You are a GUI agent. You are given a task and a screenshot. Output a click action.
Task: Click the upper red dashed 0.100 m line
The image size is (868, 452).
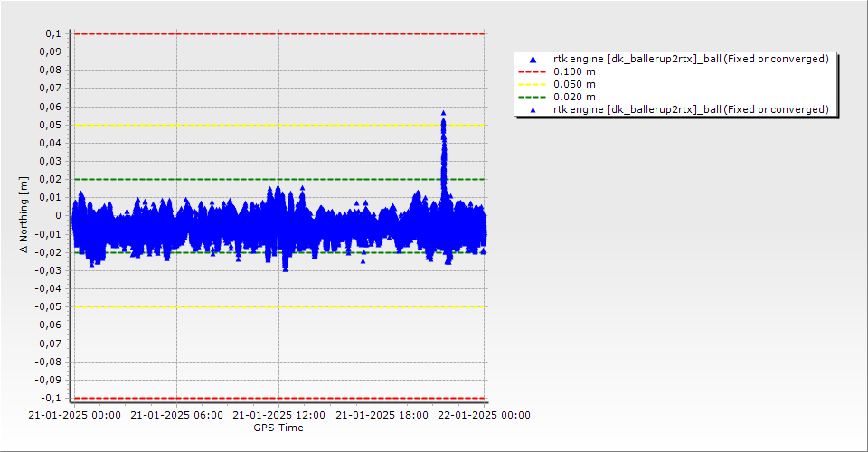point(279,33)
